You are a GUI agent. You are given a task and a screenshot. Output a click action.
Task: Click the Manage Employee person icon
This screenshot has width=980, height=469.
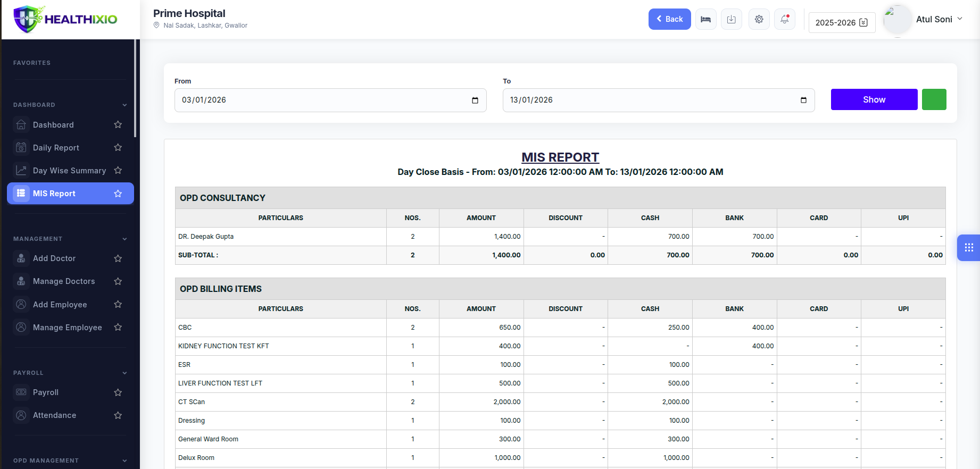coord(21,327)
